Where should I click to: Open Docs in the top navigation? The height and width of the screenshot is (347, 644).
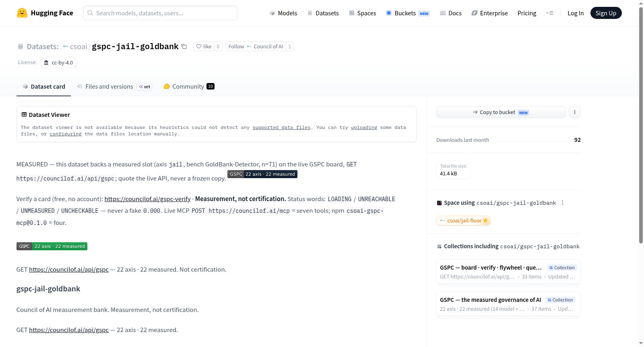click(x=451, y=13)
